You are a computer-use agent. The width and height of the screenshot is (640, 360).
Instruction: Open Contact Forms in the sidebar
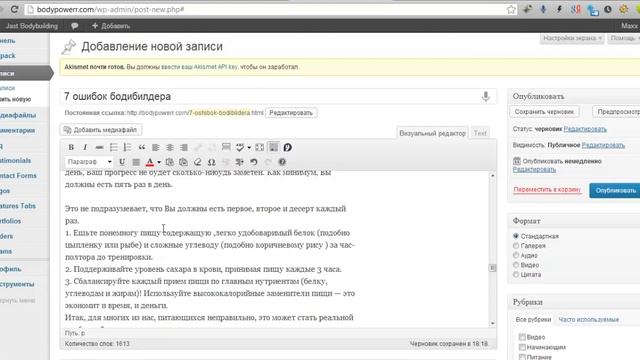coord(18,176)
